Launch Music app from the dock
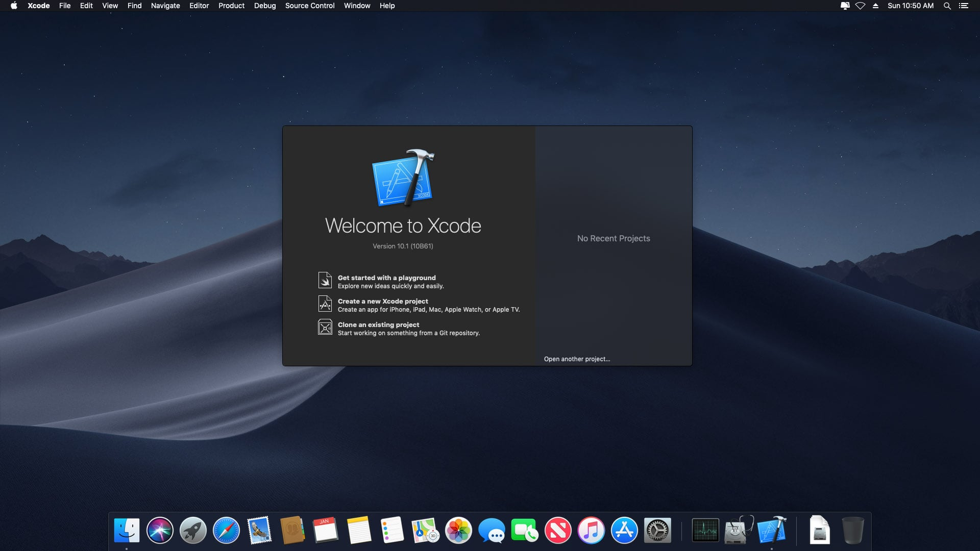Screen dimensions: 980x551 pyautogui.click(x=591, y=531)
